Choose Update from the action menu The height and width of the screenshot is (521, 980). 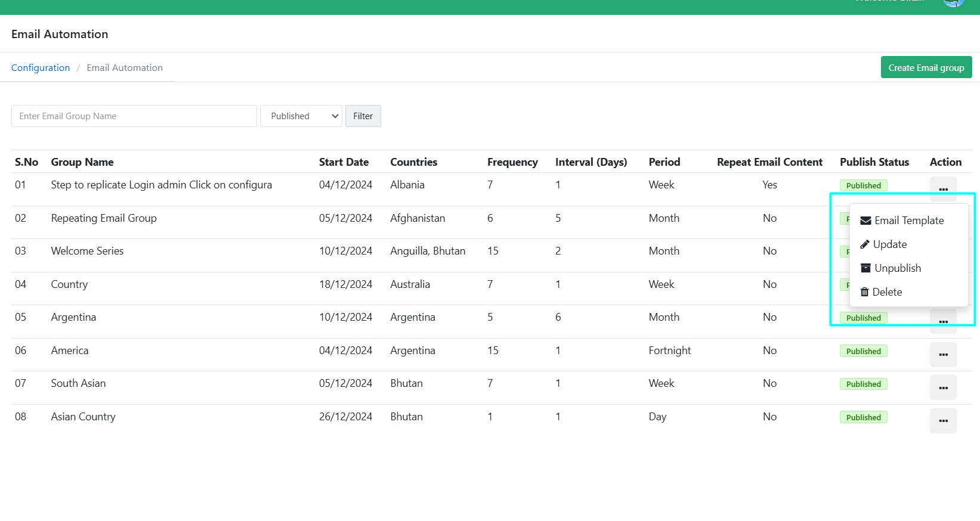tap(889, 244)
